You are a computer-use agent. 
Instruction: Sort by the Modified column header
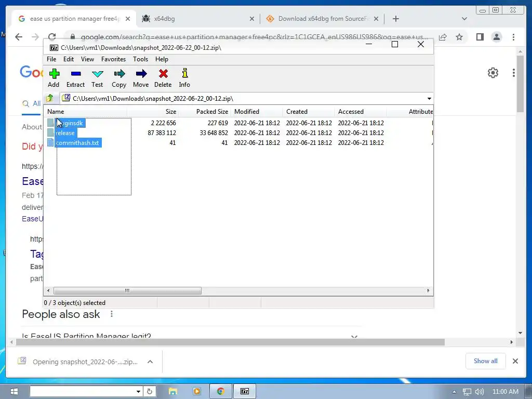257,112
